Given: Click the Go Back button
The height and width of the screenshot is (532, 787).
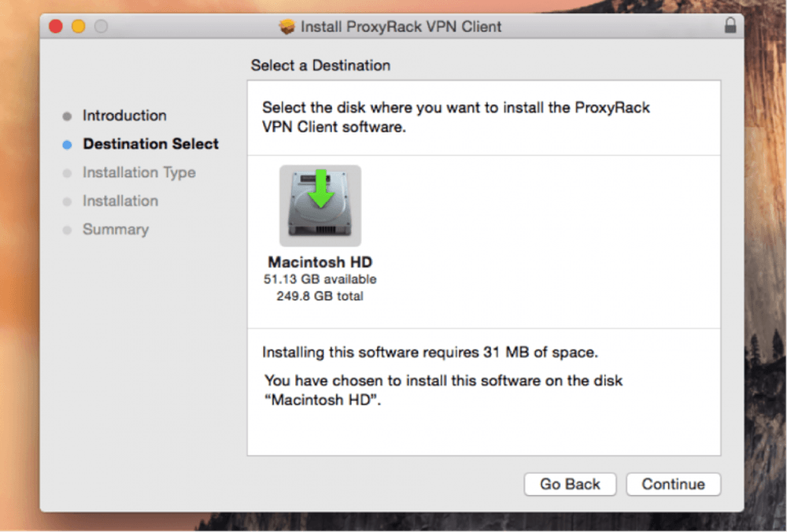Looking at the screenshot, I should (x=570, y=484).
